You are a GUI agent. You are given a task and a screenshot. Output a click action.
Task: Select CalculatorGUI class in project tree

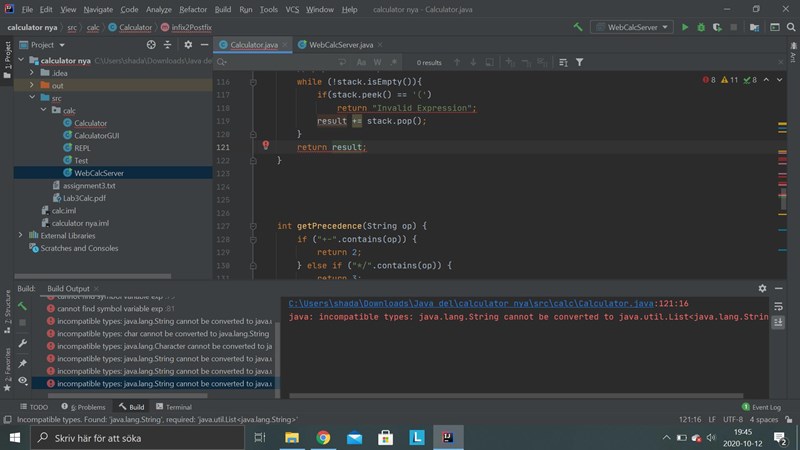tap(97, 135)
